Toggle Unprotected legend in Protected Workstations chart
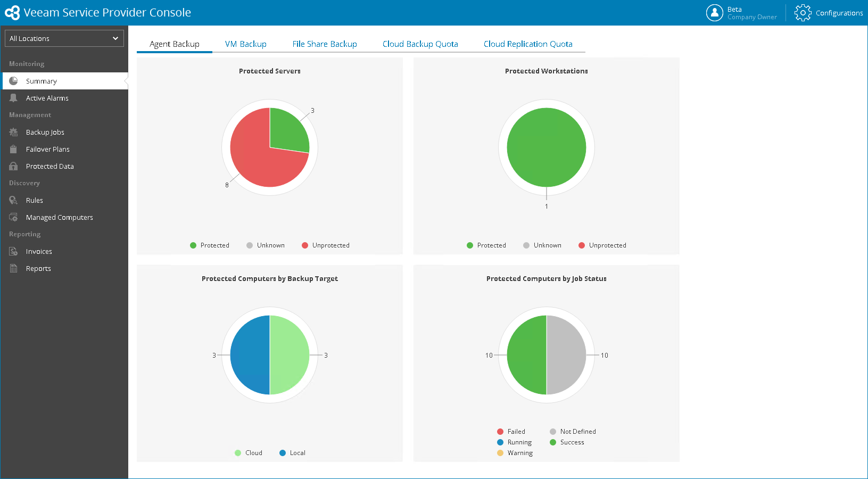This screenshot has width=868, height=479. (x=602, y=245)
